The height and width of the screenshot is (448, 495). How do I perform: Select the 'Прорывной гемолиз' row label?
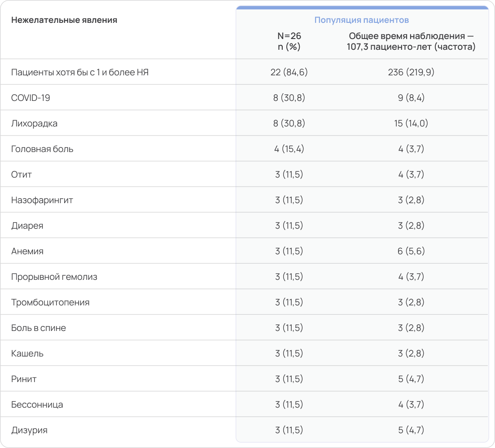(54, 277)
